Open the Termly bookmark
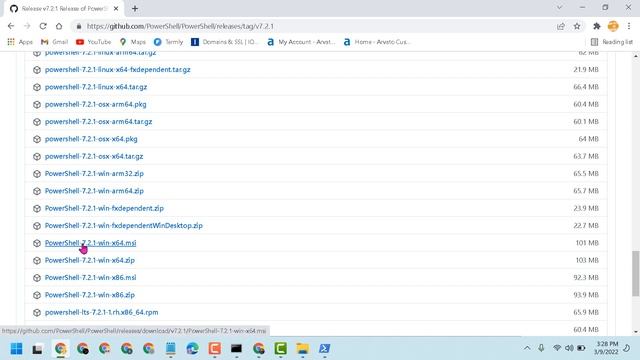This screenshot has height=360, width=640. click(168, 42)
